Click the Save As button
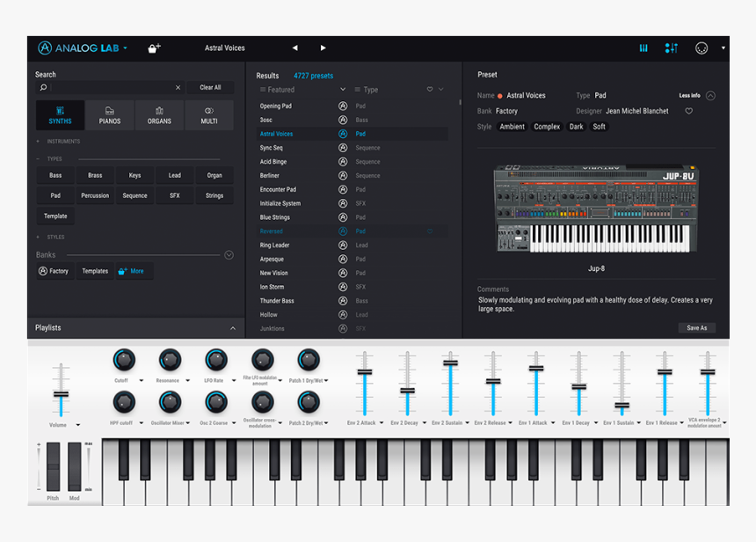 [x=697, y=327]
